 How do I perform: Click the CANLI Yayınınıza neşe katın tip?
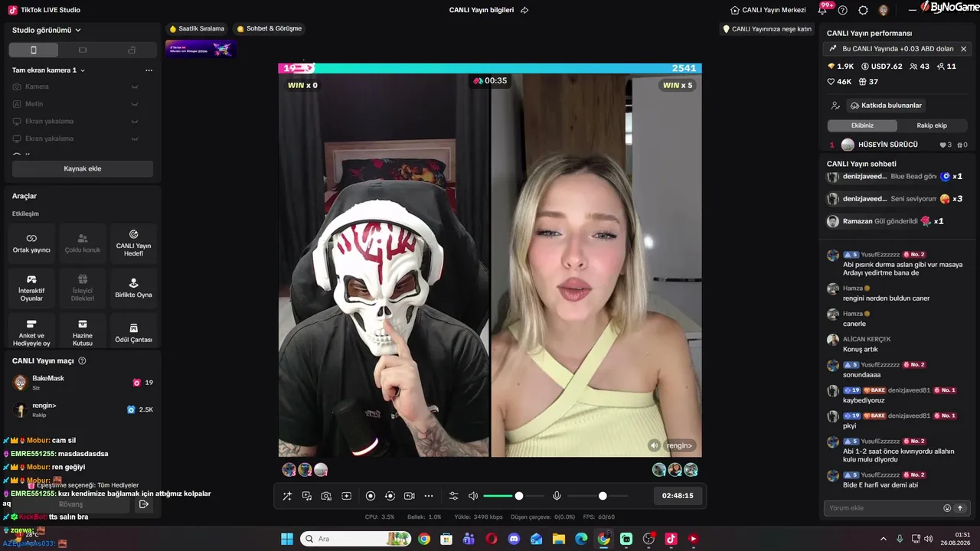point(767,29)
